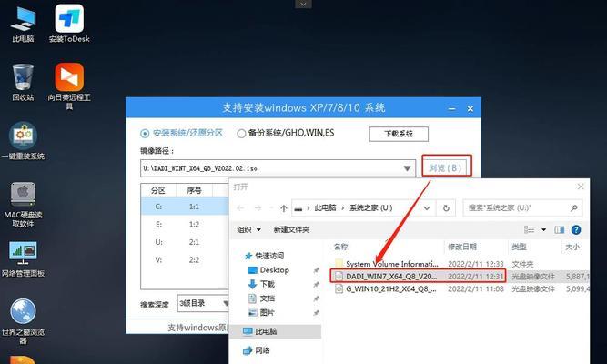This screenshot has width=607, height=364.
Task: Expand the image path dropdown arrow
Action: tap(407, 168)
